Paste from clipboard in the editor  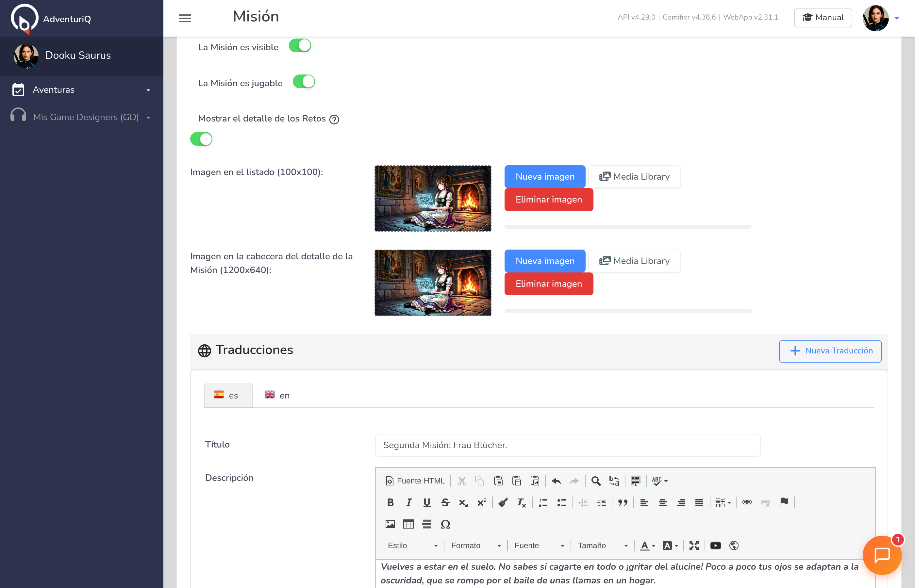(498, 481)
